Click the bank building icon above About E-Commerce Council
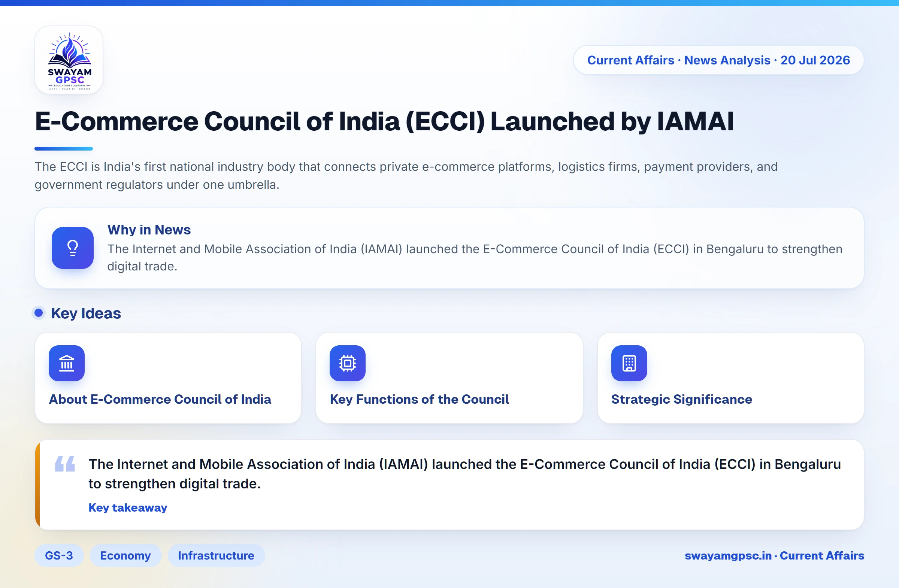 coord(66,363)
